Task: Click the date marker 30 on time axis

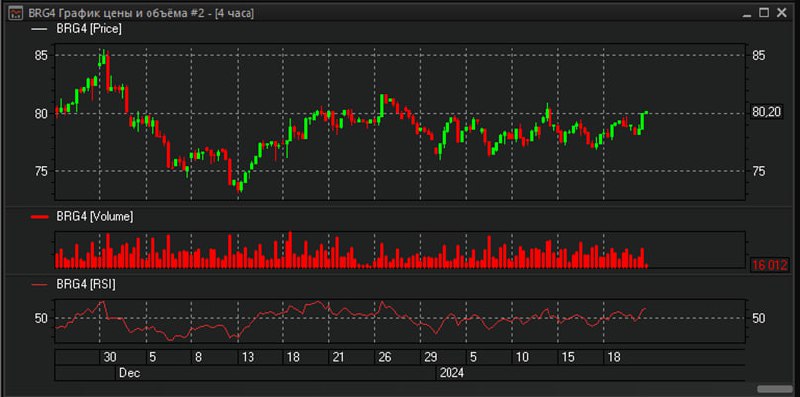Action: [110, 357]
